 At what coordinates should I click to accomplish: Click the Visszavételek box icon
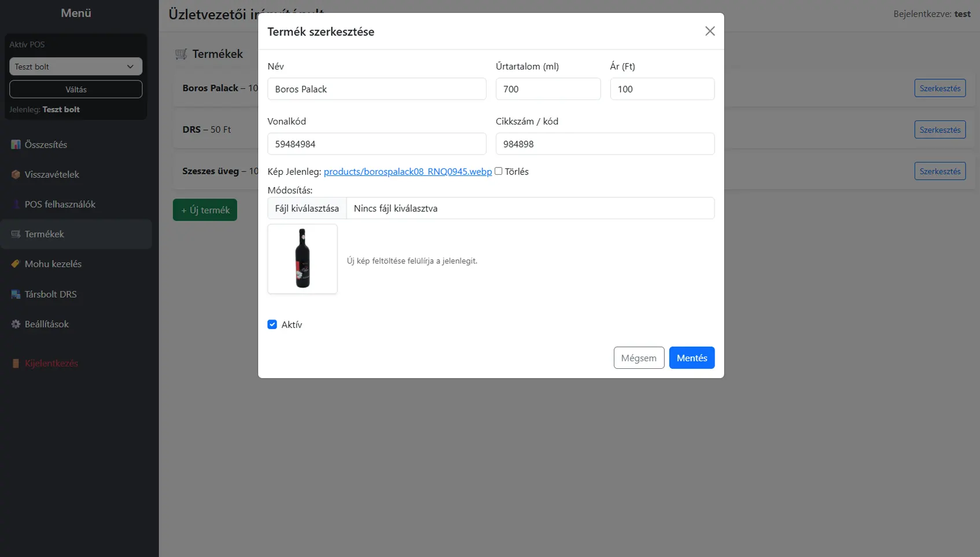click(16, 174)
